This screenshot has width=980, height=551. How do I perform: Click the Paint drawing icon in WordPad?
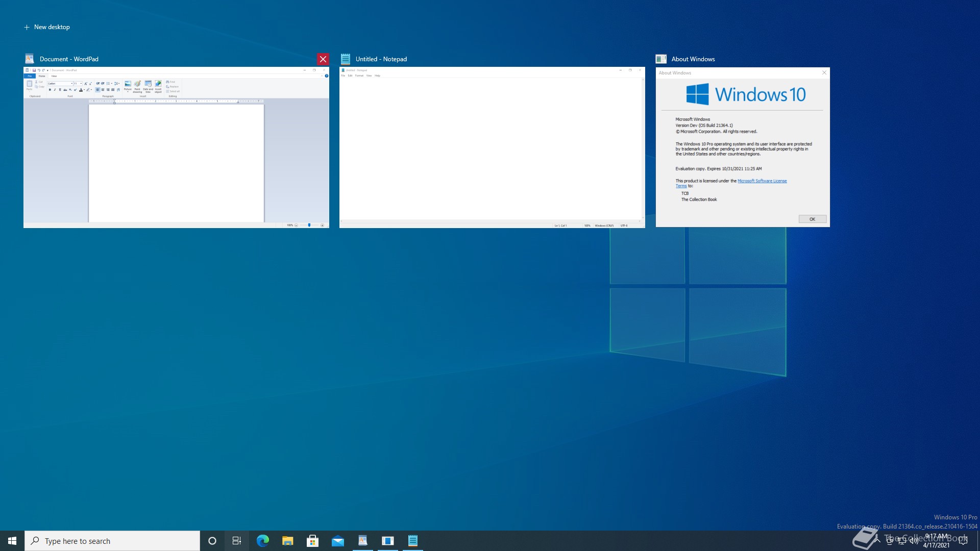tap(137, 84)
